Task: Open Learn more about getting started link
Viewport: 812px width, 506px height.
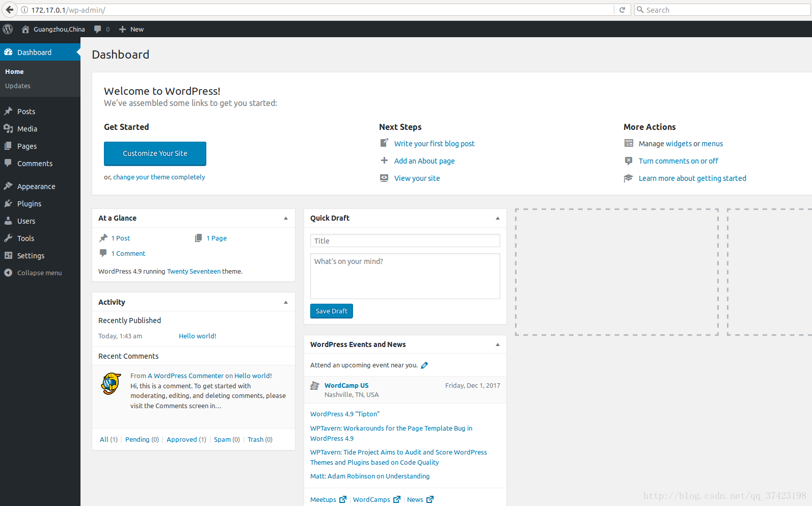Action: coord(692,178)
